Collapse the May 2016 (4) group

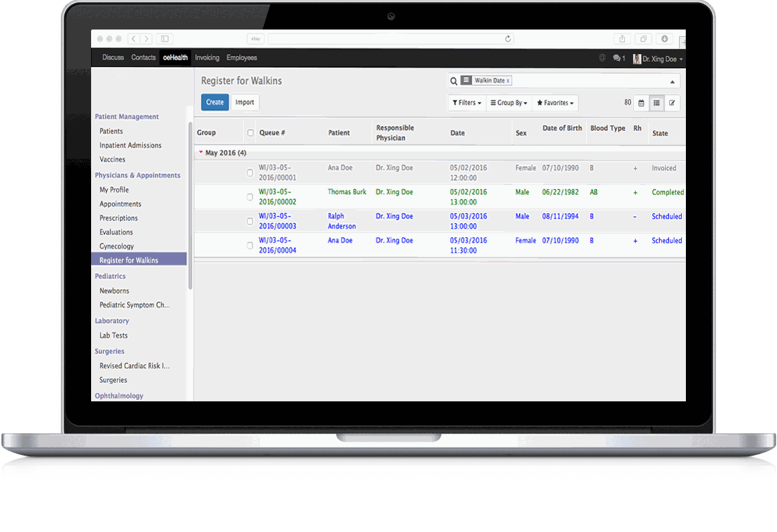[222, 153]
